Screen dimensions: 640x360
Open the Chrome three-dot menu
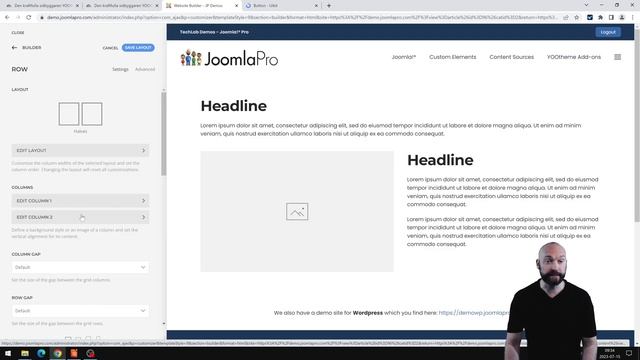tap(633, 18)
